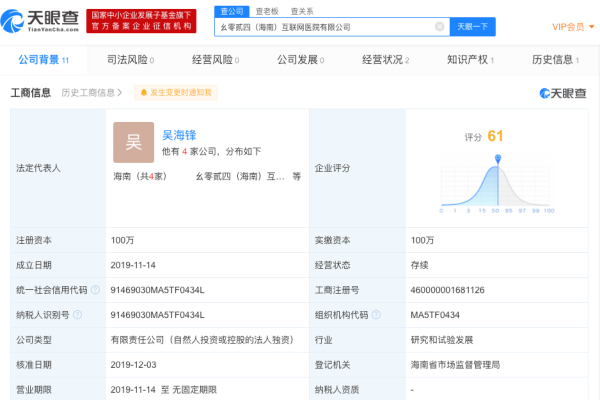Click the 海南省市场监督管理局 registrar value
Image resolution: width=600 pixels, height=400 pixels.
pos(455,365)
